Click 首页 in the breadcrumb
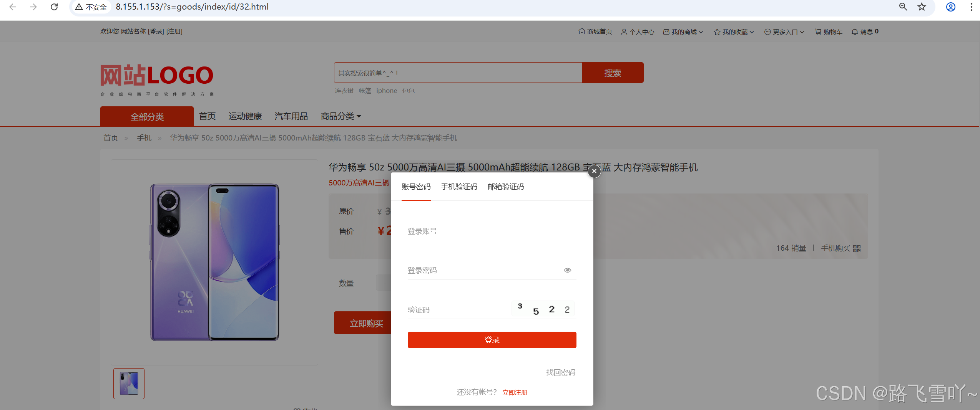Screen dimensions: 980x410 click(111, 138)
